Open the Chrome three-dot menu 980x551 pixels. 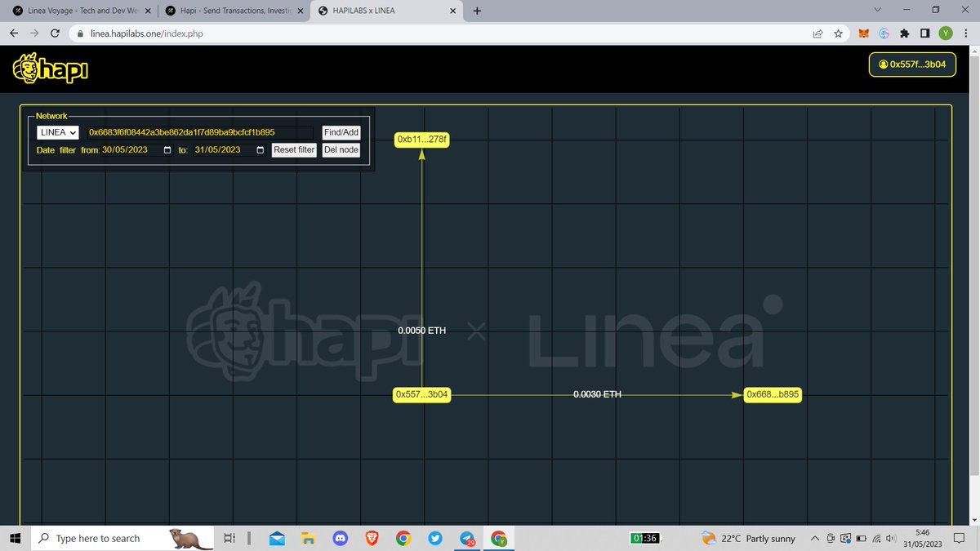pos(966,33)
